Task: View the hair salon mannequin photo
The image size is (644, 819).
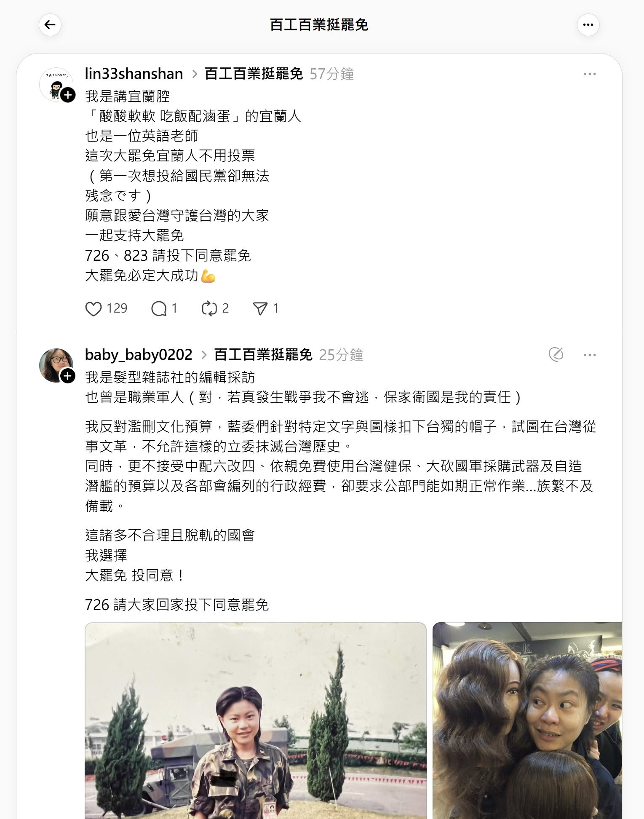Action: point(527,721)
